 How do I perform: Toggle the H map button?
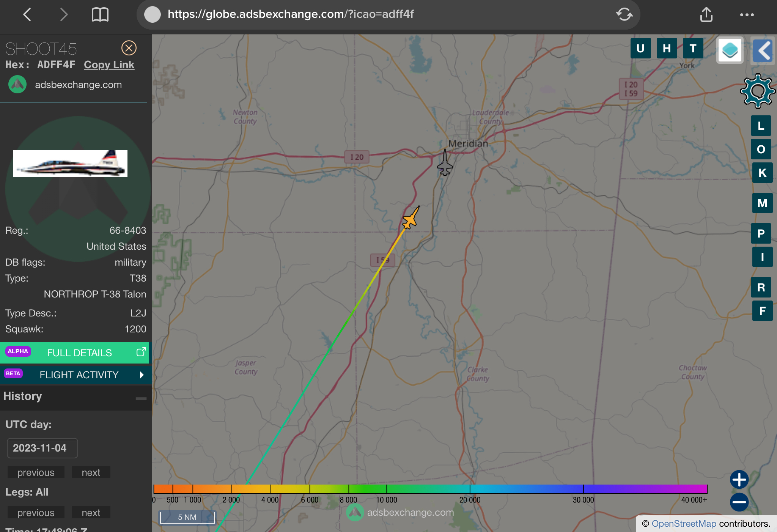[x=667, y=48]
